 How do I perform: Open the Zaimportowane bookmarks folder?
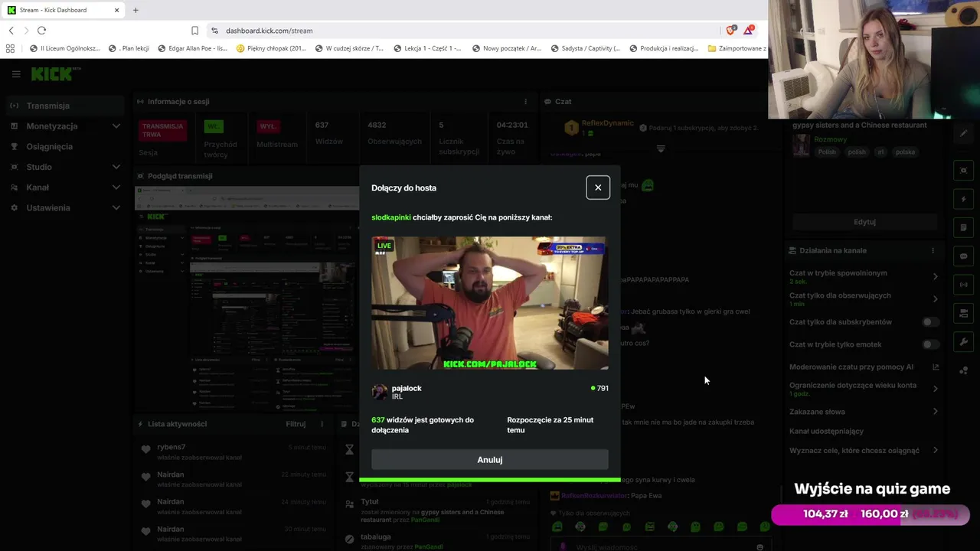point(737,48)
